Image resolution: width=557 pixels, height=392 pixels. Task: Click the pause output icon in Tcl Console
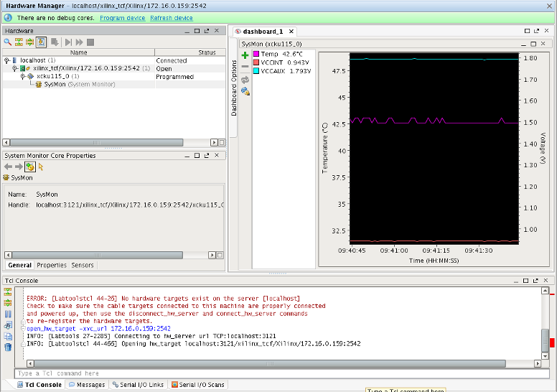coord(8,314)
